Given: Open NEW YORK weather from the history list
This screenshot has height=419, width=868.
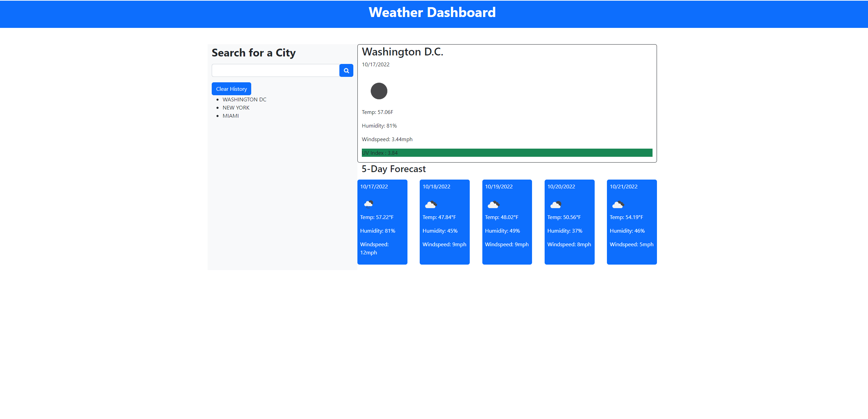Looking at the screenshot, I should (x=236, y=107).
